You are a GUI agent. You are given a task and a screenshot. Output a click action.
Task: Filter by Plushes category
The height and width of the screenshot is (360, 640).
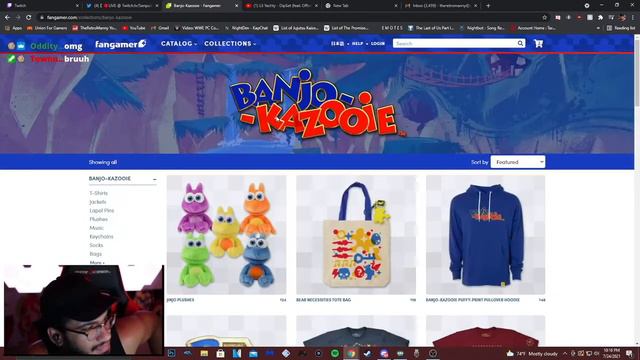(x=98, y=219)
